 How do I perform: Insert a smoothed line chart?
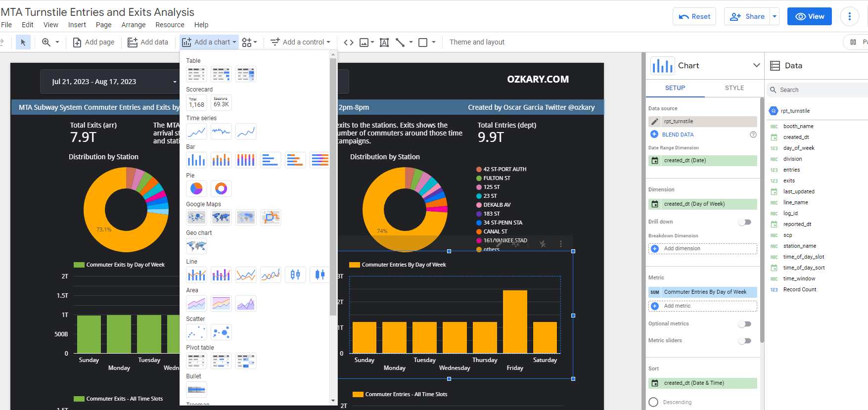[271, 275]
